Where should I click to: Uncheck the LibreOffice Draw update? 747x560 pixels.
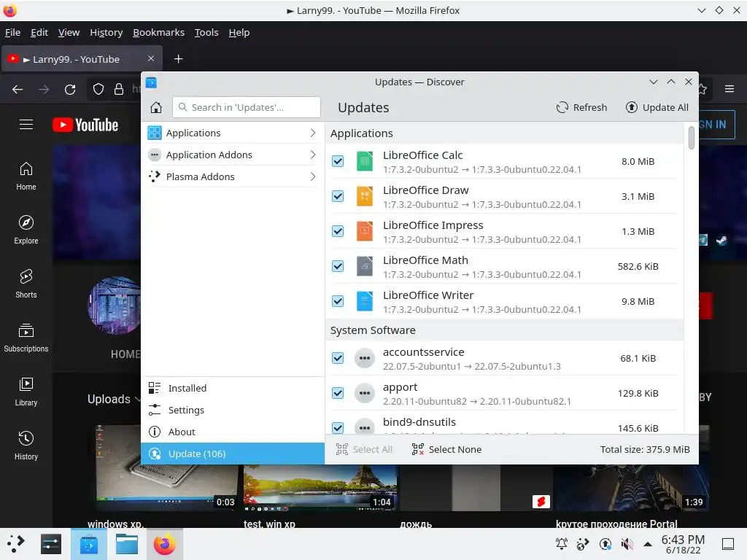(338, 196)
